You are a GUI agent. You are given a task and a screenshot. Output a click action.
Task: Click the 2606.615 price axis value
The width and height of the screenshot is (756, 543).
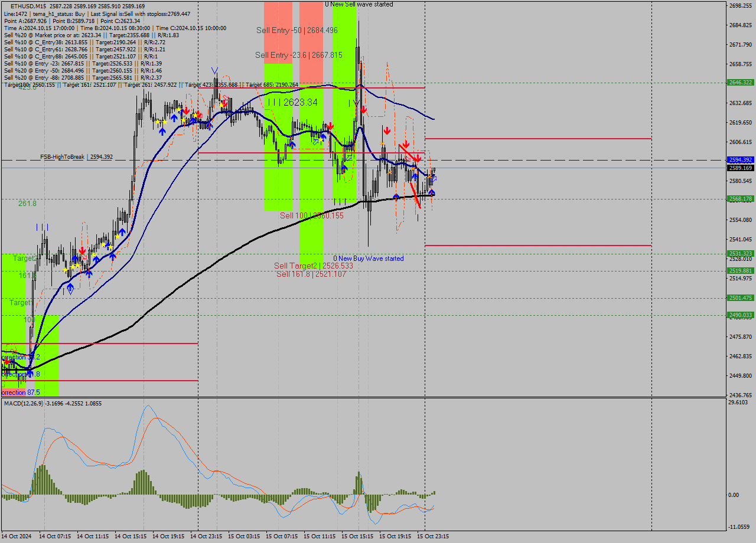point(741,142)
